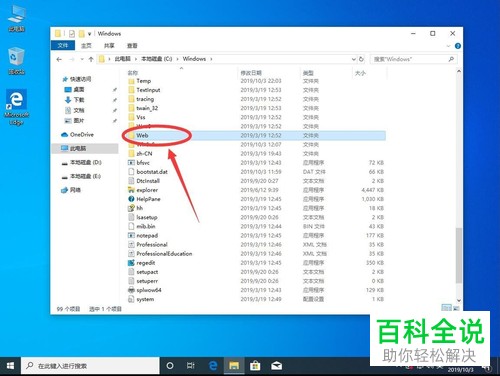
Task: Sort by the 类型 column header
Action: (x=308, y=73)
